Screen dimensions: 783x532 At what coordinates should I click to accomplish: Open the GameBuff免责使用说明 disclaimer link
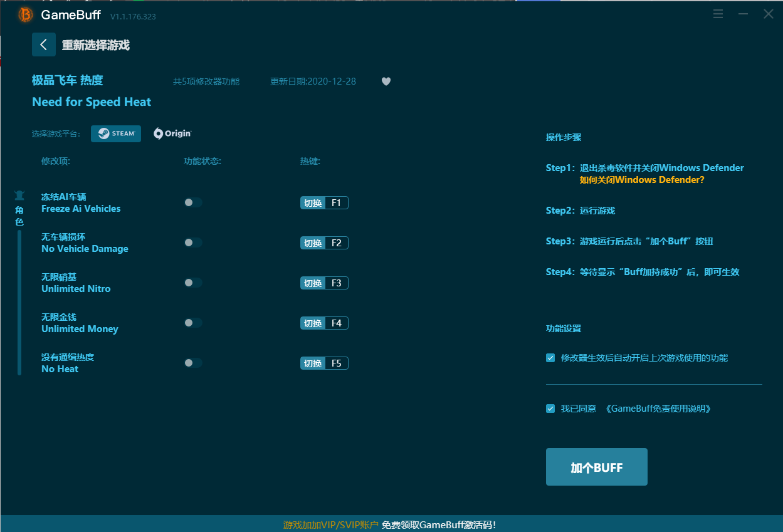pyautogui.click(x=658, y=409)
